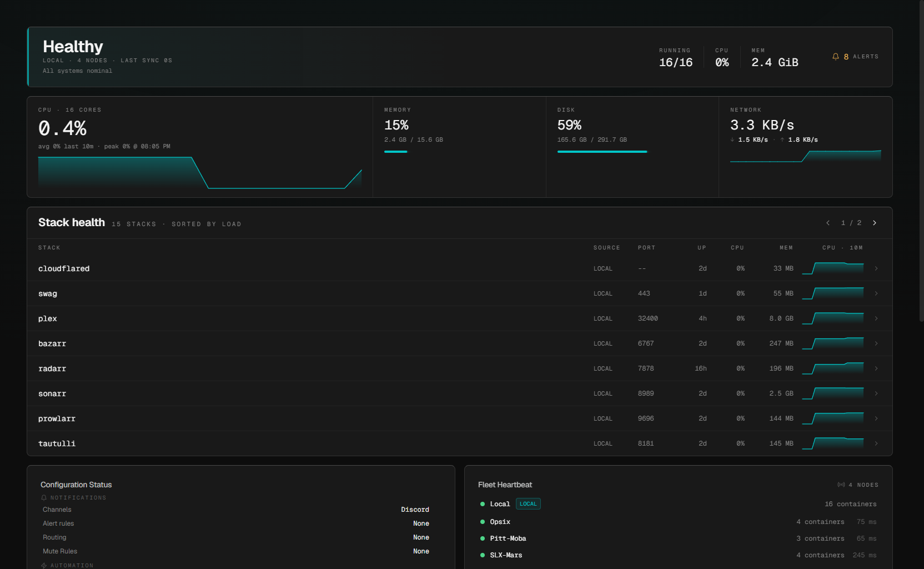Expand the plex stack row chevron

(876, 318)
